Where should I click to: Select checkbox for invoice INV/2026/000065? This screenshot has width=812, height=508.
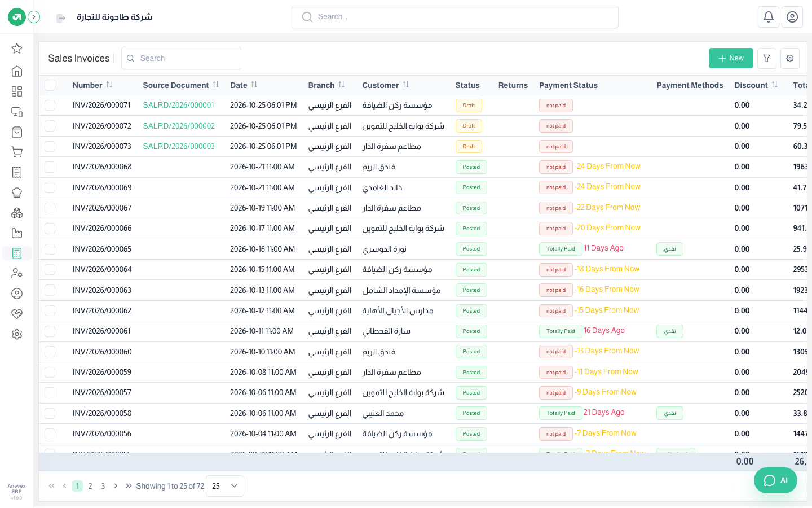tap(50, 249)
